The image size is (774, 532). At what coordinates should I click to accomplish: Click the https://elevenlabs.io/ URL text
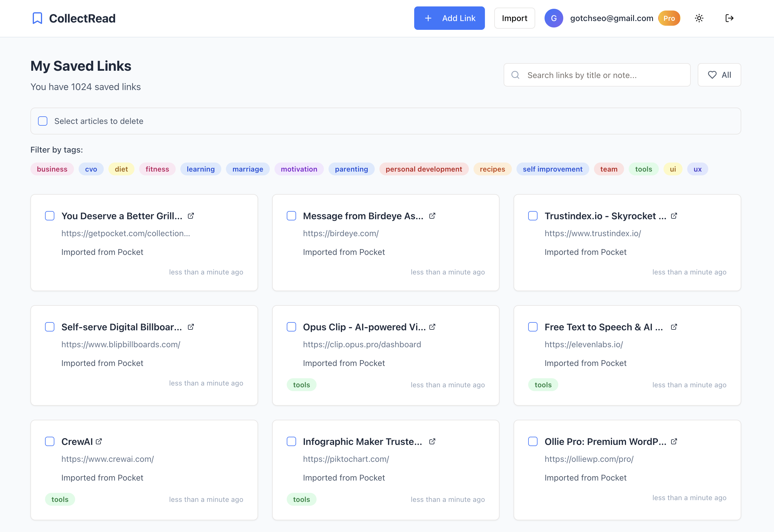pos(584,344)
